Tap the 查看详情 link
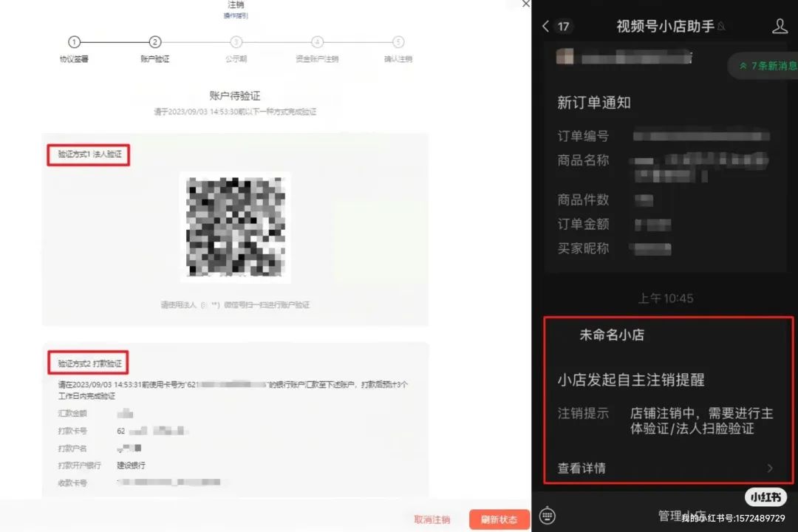This screenshot has width=798, height=532. pyautogui.click(x=580, y=468)
